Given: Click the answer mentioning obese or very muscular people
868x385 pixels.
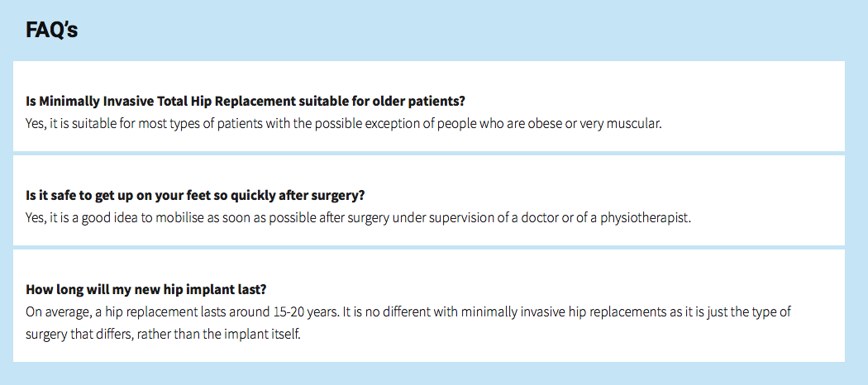Looking at the screenshot, I should pos(344,123).
